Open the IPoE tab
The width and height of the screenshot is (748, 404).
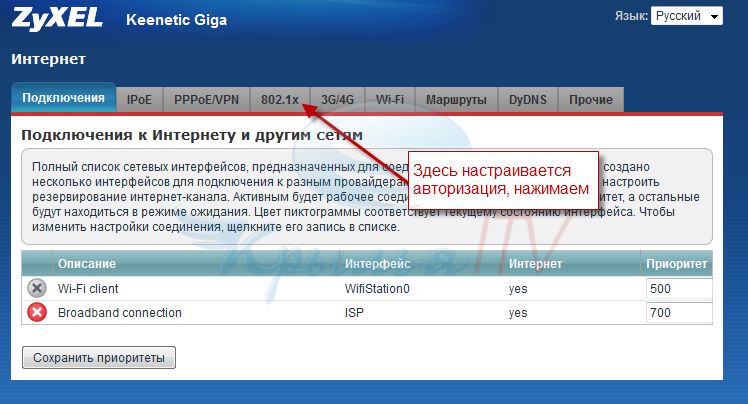click(x=139, y=100)
